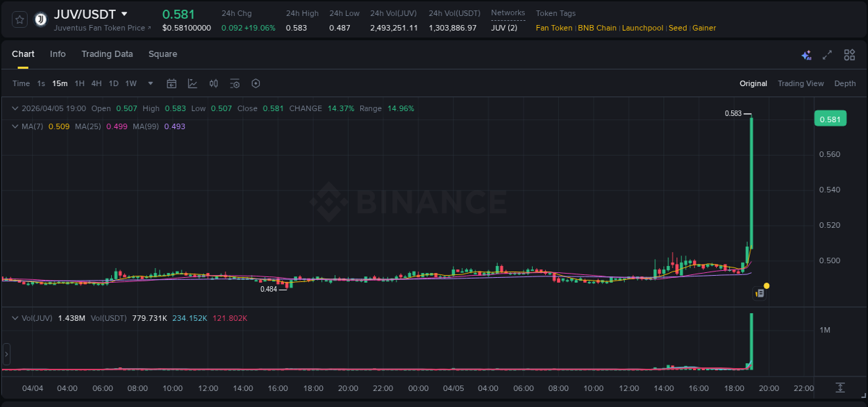Viewport: 868px width, 407px height.
Task: Collapse the OHLC data row chevron
Action: [x=15, y=108]
